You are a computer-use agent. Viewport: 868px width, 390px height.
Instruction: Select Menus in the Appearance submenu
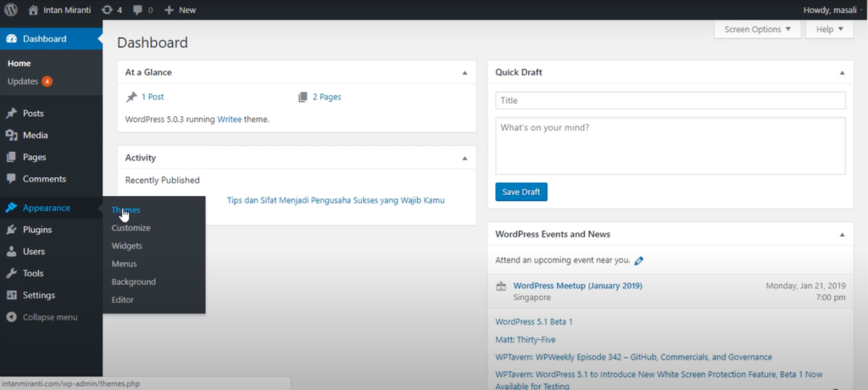click(x=124, y=264)
